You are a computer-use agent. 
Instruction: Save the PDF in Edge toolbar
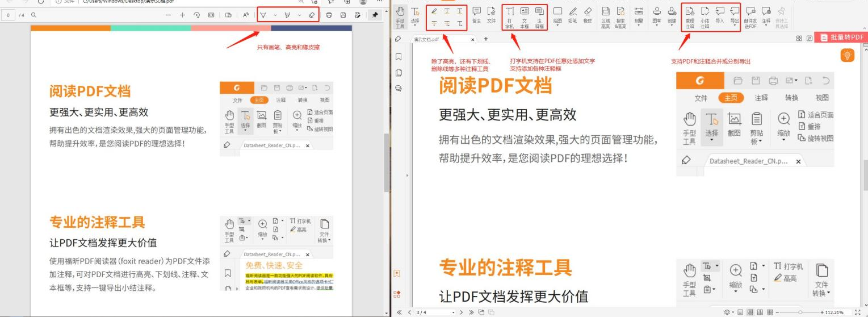[343, 15]
